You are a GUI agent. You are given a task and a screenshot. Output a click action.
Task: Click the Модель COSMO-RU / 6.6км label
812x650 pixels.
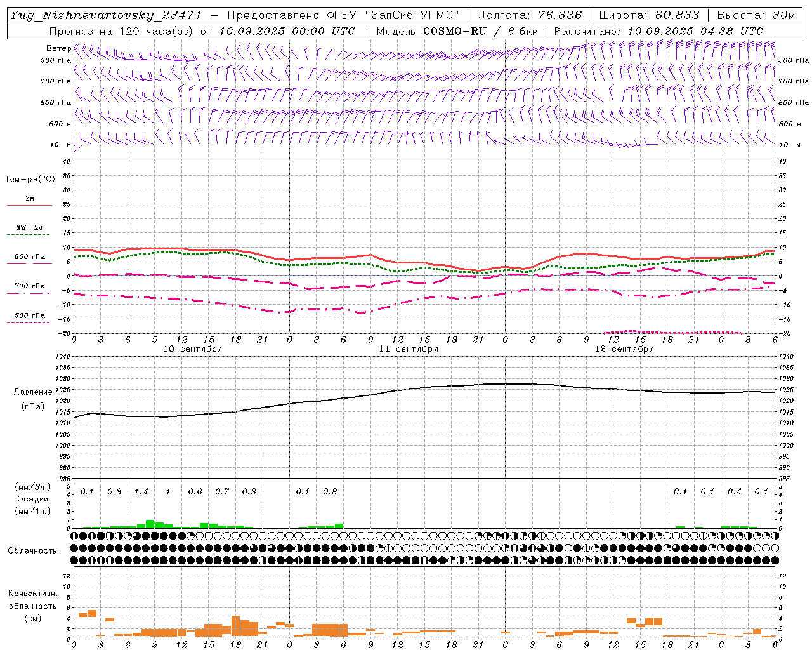pyautogui.click(x=457, y=31)
